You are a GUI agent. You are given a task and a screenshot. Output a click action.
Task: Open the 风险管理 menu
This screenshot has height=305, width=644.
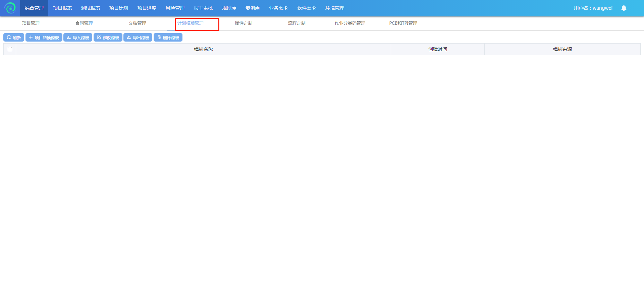tap(175, 8)
